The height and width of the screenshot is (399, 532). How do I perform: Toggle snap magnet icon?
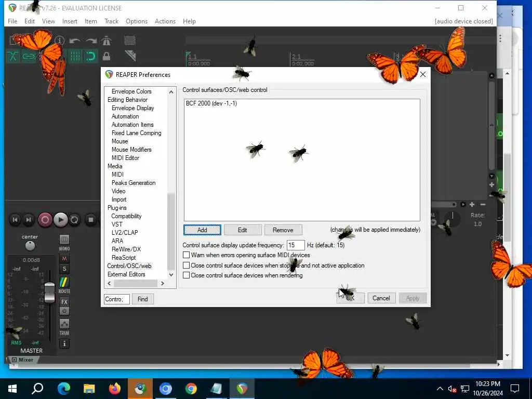pyautogui.click(x=90, y=56)
